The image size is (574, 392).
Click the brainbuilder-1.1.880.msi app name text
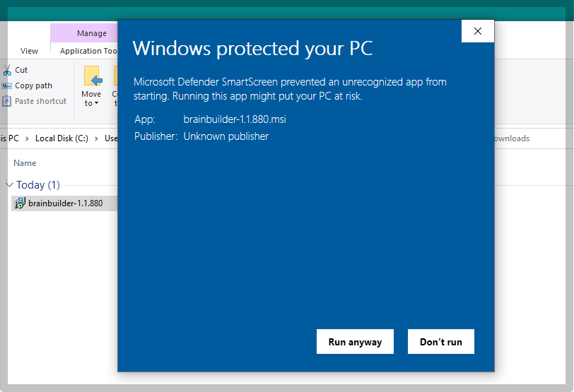[x=235, y=119]
